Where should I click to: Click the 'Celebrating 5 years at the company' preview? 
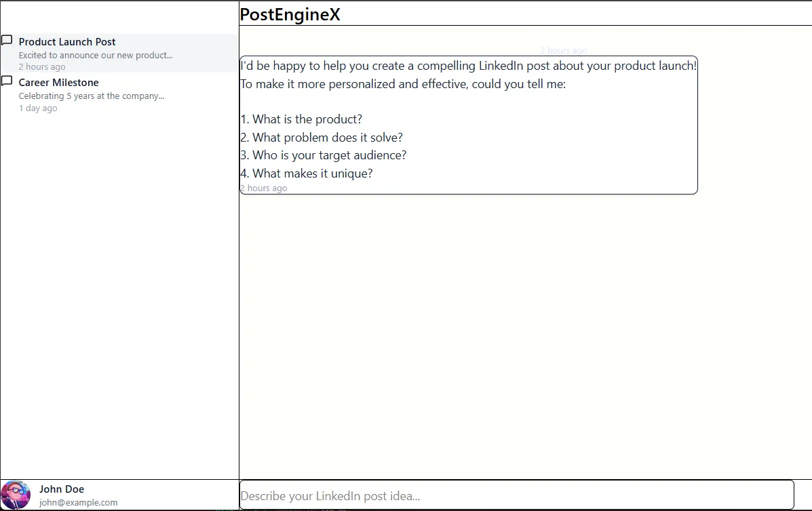coord(92,96)
